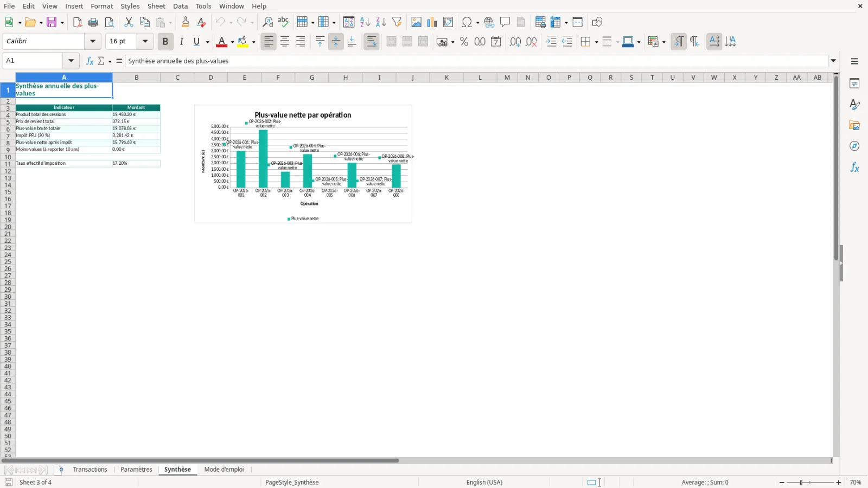Insert a comment
This screenshot has width=868, height=488.
click(505, 22)
